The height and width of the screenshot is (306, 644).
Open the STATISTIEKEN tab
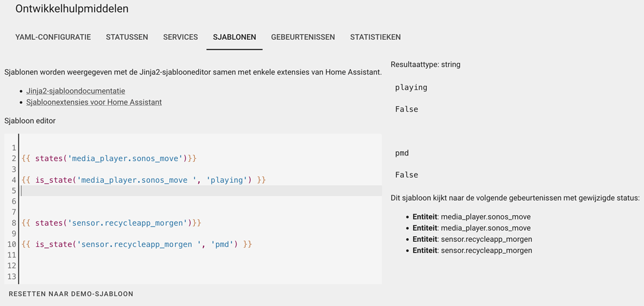click(375, 37)
